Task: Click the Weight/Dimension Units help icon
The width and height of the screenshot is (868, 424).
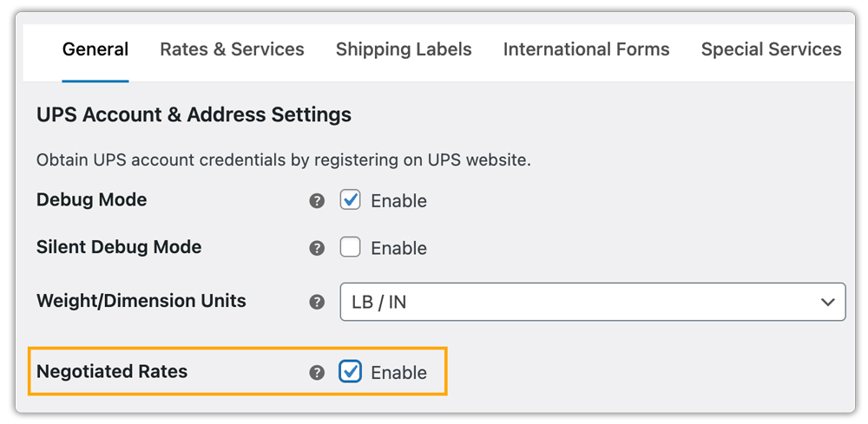Action: [x=317, y=302]
